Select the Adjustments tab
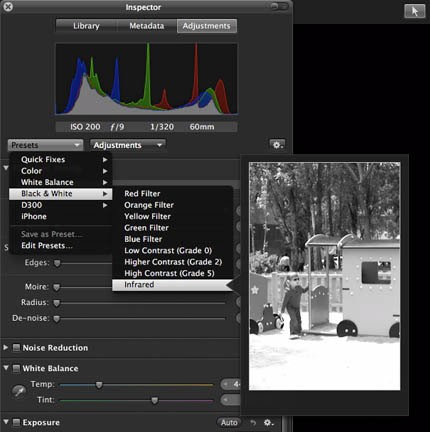The height and width of the screenshot is (432, 430). [207, 26]
